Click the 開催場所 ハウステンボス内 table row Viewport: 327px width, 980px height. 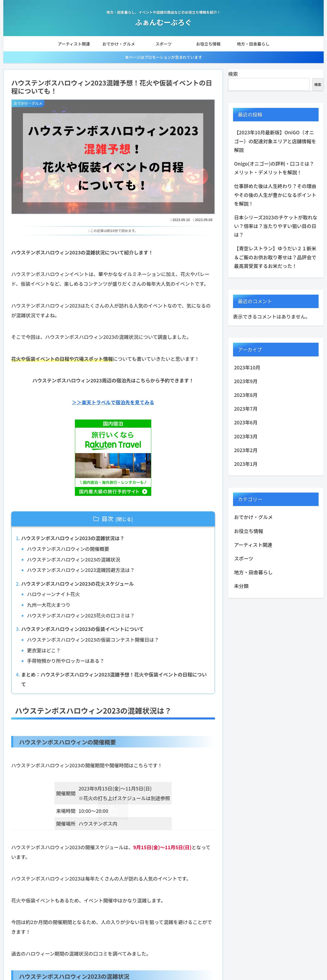coord(113,823)
